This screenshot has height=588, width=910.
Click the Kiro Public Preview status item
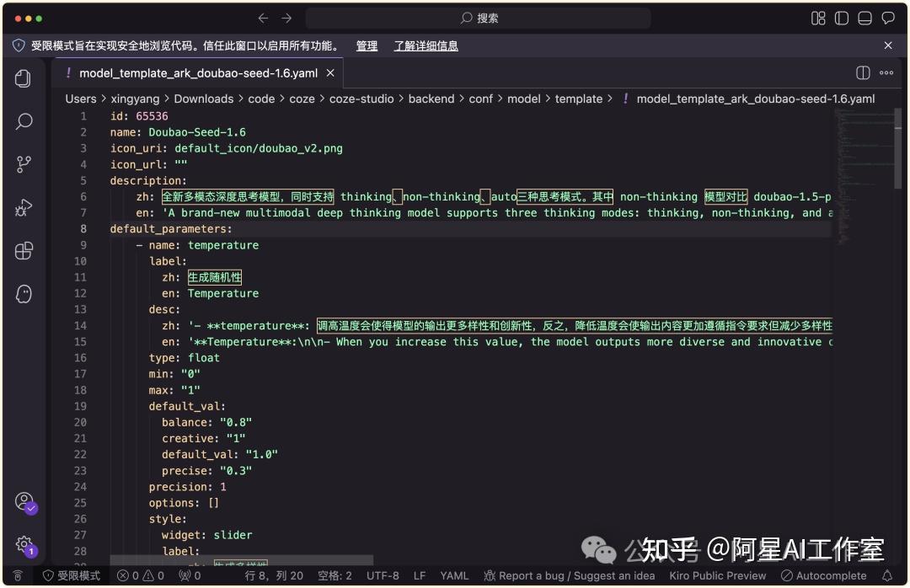(717, 575)
